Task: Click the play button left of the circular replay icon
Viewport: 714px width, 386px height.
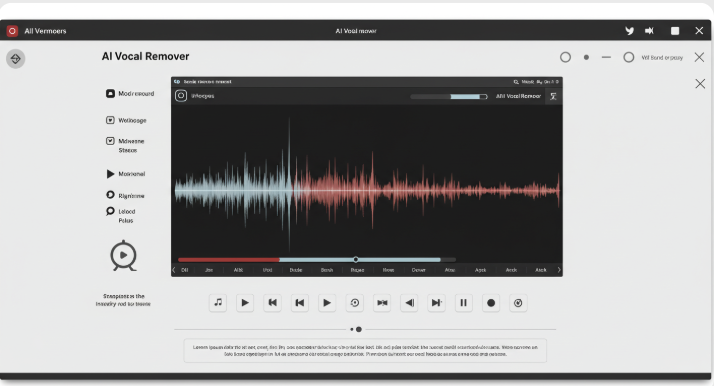Action: (327, 303)
